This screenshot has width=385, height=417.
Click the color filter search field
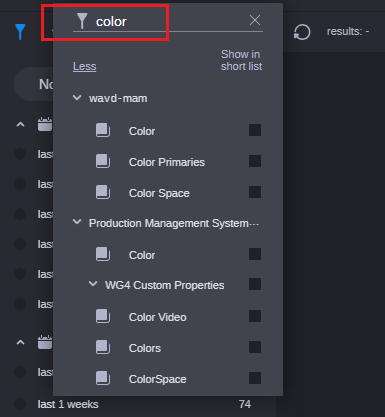[170, 22]
